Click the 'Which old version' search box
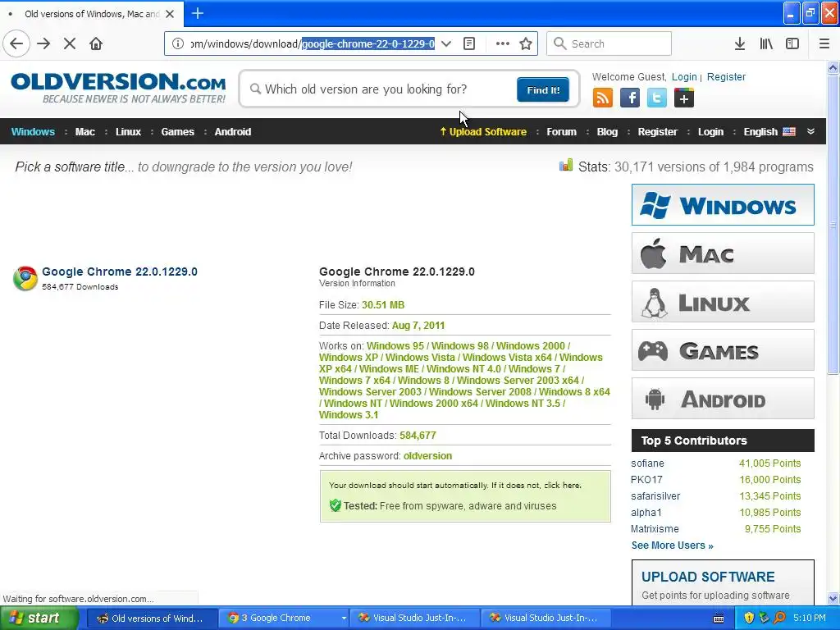840x630 pixels. point(381,89)
